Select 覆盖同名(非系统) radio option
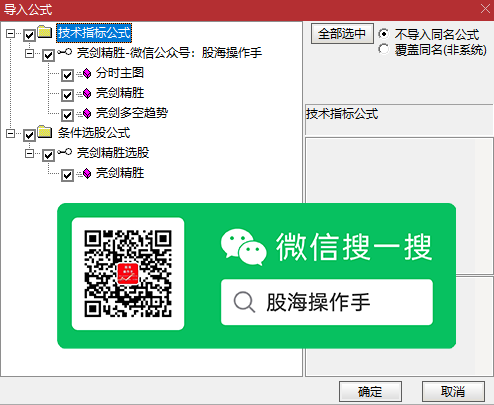Image resolution: width=494 pixels, height=405 pixels. click(384, 49)
